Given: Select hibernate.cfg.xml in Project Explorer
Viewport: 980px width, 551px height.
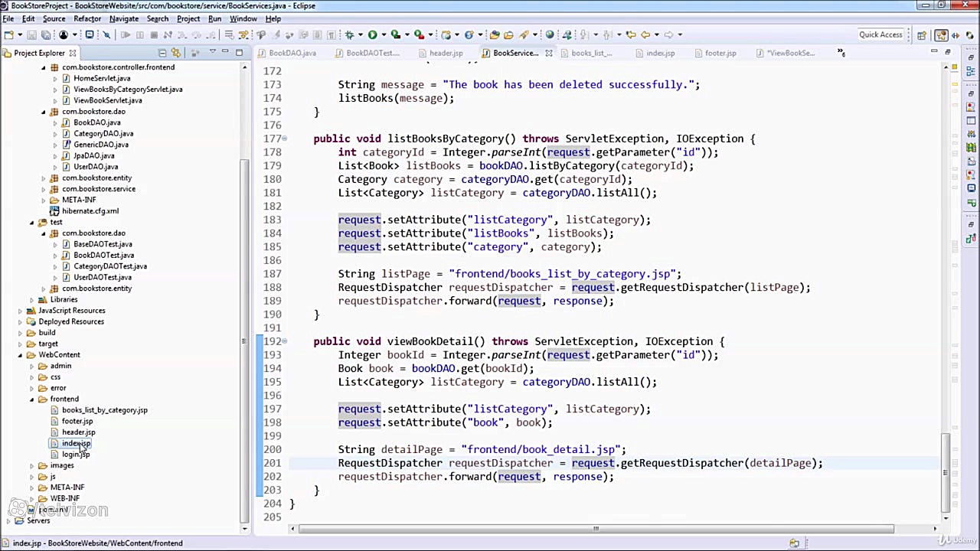Looking at the screenshot, I should pos(90,211).
